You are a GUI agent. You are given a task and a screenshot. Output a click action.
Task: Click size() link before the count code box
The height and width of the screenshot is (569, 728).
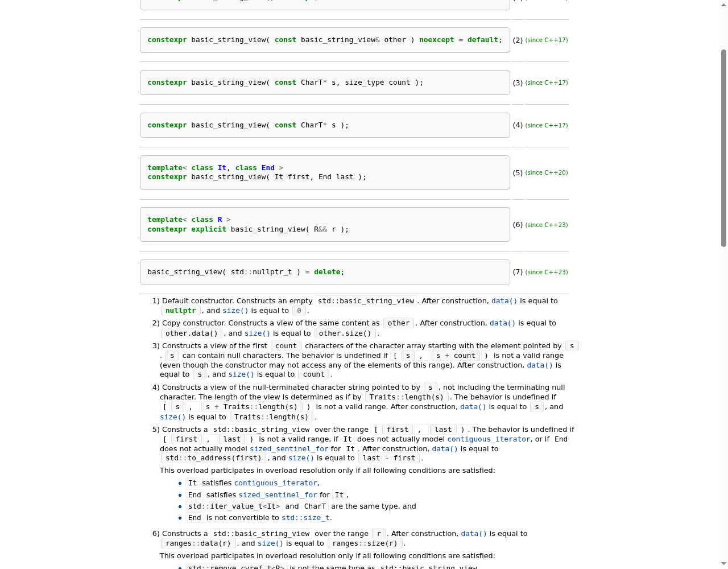(241, 374)
